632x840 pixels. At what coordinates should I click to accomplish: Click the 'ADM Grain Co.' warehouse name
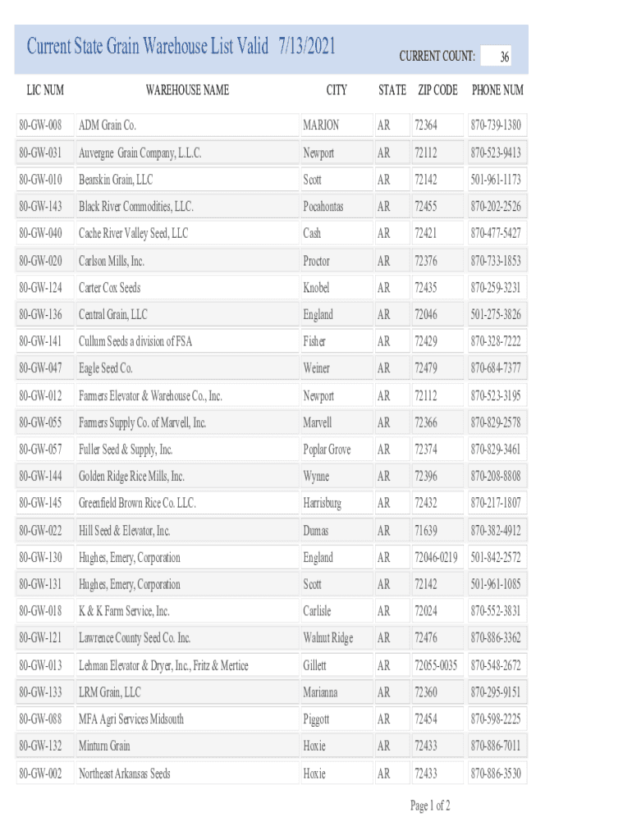point(108,126)
